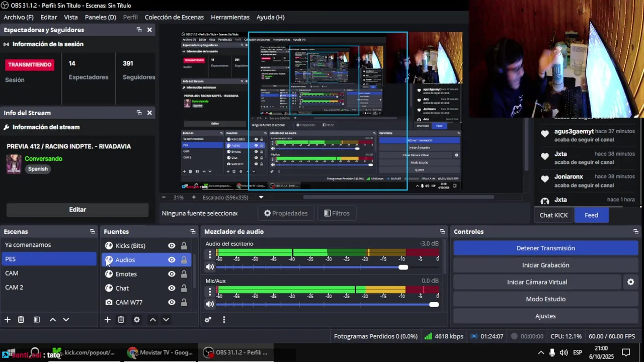The height and width of the screenshot is (362, 644).
Task: Add a new scene with the plus icon in Escenas
Action: 8,320
